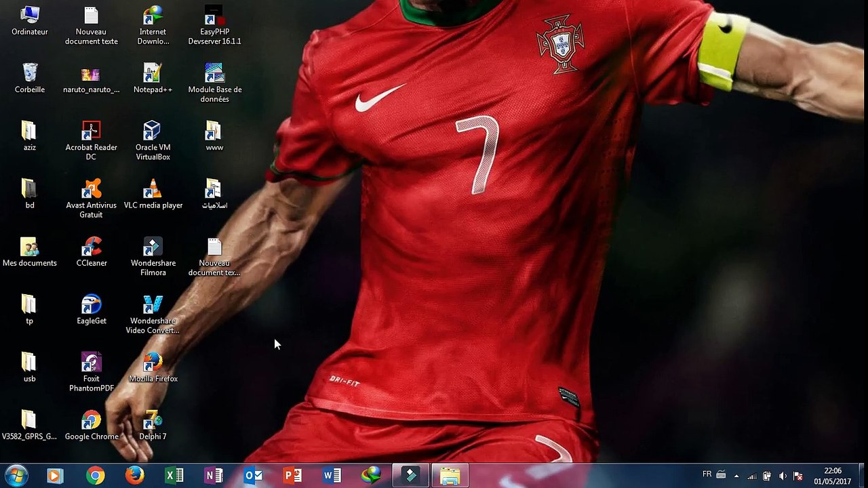The height and width of the screenshot is (488, 868).
Task: Open the power plug tray icon
Action: pyautogui.click(x=767, y=476)
